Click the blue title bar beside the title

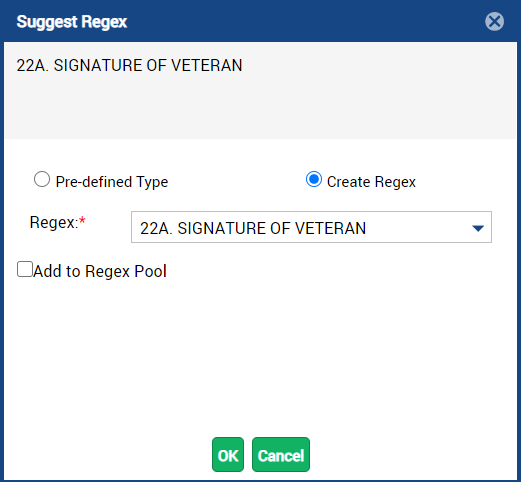tap(300, 22)
